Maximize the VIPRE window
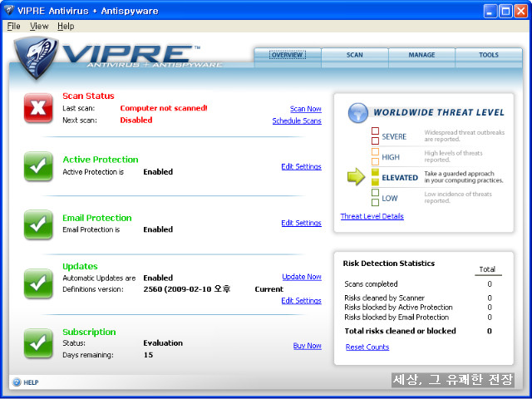Image resolution: width=532 pixels, height=399 pixels. 505,11
